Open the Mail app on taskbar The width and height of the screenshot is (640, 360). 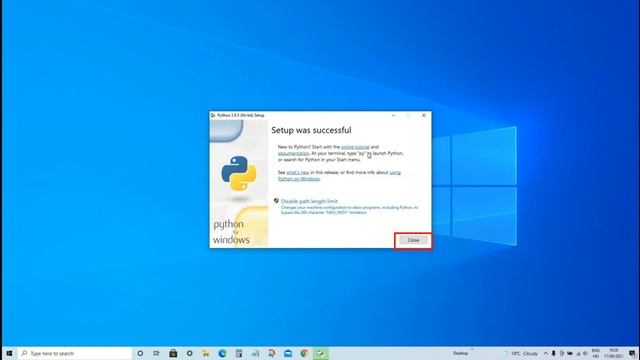[288, 353]
